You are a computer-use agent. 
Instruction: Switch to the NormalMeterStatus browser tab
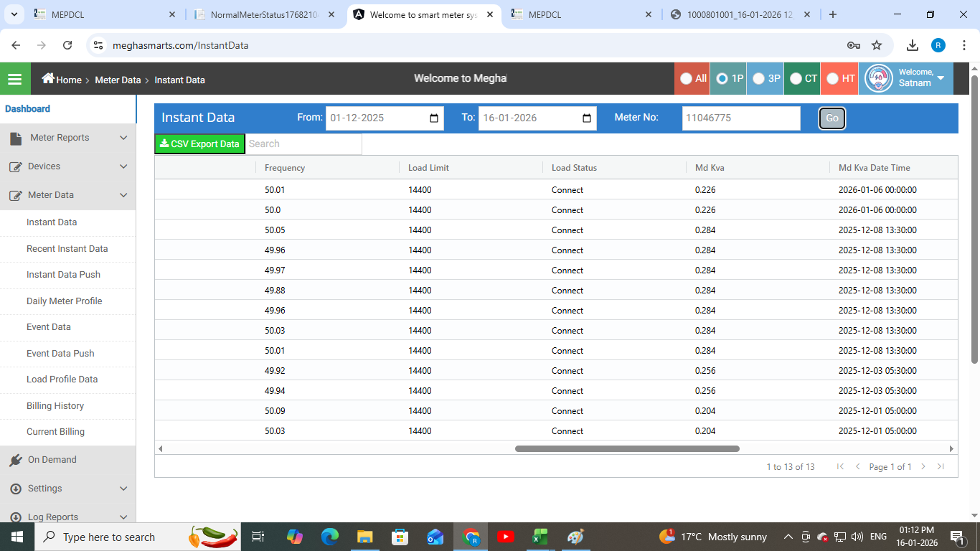pos(265,14)
